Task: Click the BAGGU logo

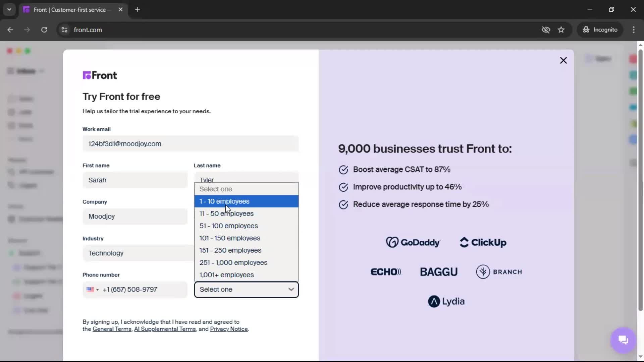Action: coord(439,271)
